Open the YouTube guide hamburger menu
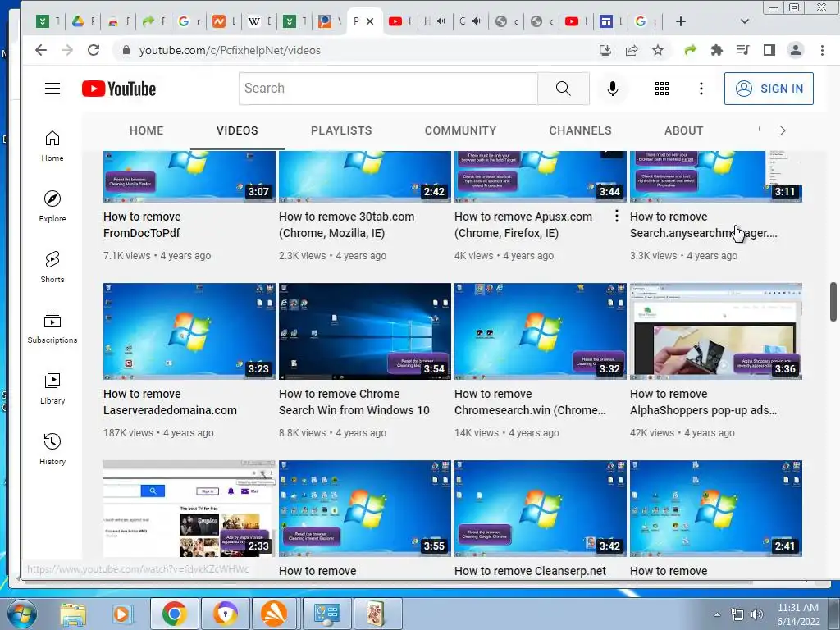The height and width of the screenshot is (630, 840). 52,89
